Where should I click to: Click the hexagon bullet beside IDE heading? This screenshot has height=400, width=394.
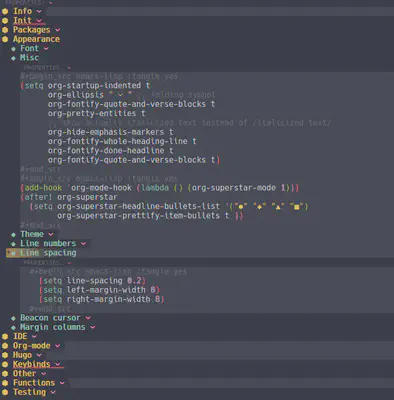pyautogui.click(x=5, y=337)
